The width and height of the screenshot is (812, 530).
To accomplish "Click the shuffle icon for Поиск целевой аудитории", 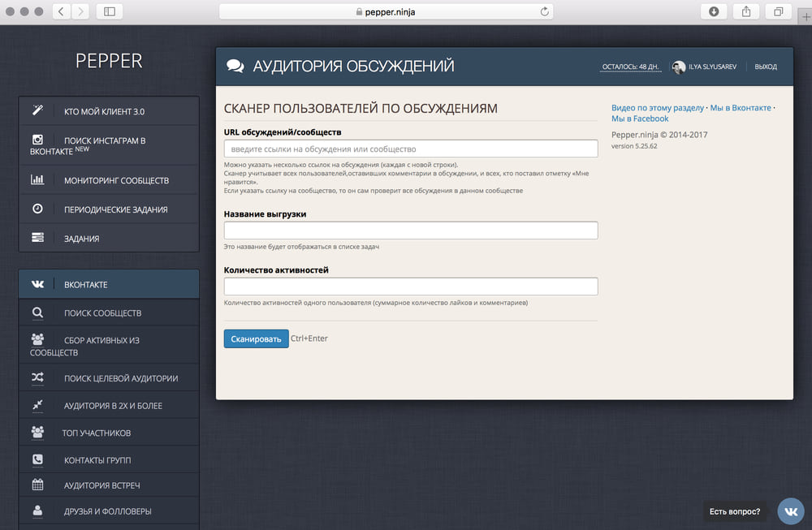I will pos(37,378).
